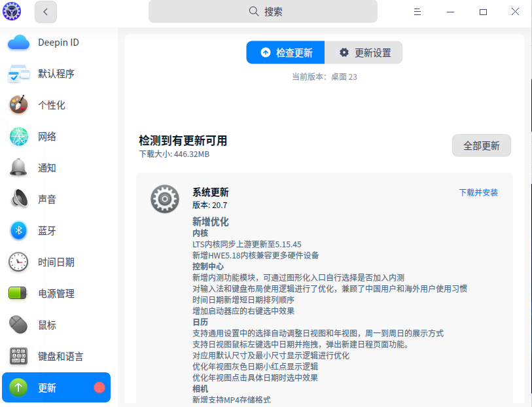This screenshot has height=407, width=532.
Task: Click the 通知 bell icon
Action: coord(18,168)
